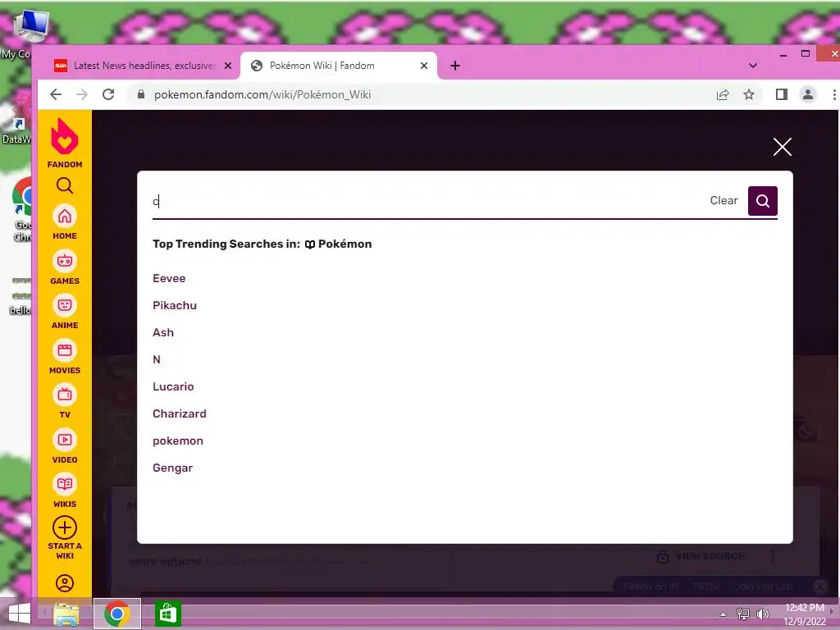Open the user profile icon in the sidebar
The image size is (840, 630).
click(x=65, y=583)
